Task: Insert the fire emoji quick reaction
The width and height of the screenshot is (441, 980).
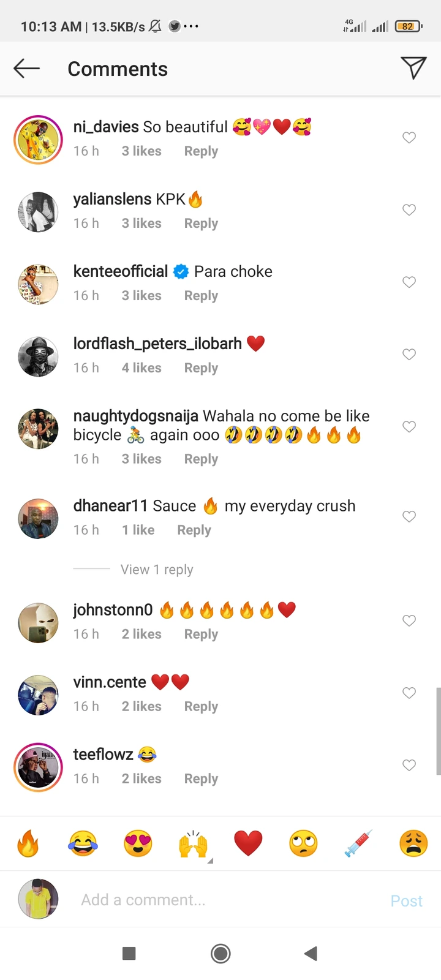Action: [28, 843]
